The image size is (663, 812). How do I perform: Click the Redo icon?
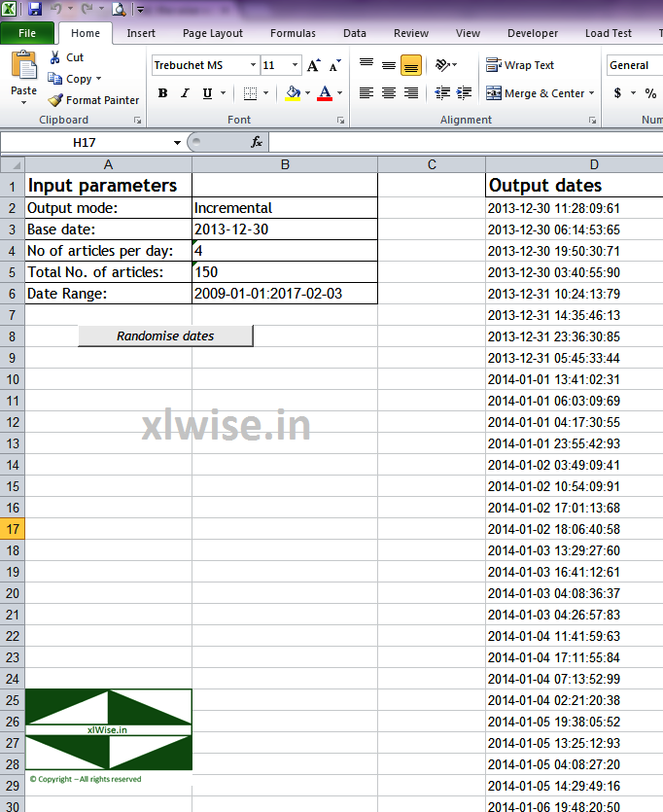pyautogui.click(x=87, y=9)
